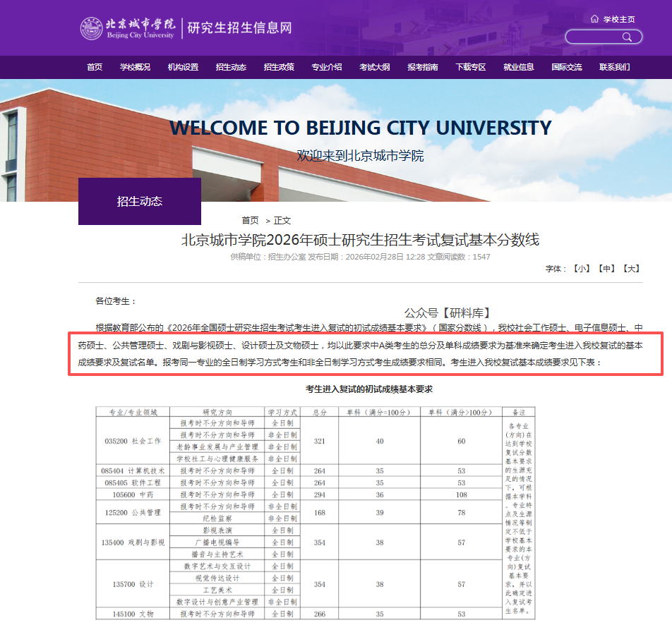Viewport: 672px width, 632px height.
Task: Go to 就业信息 in the navigation bar
Action: pyautogui.click(x=519, y=67)
